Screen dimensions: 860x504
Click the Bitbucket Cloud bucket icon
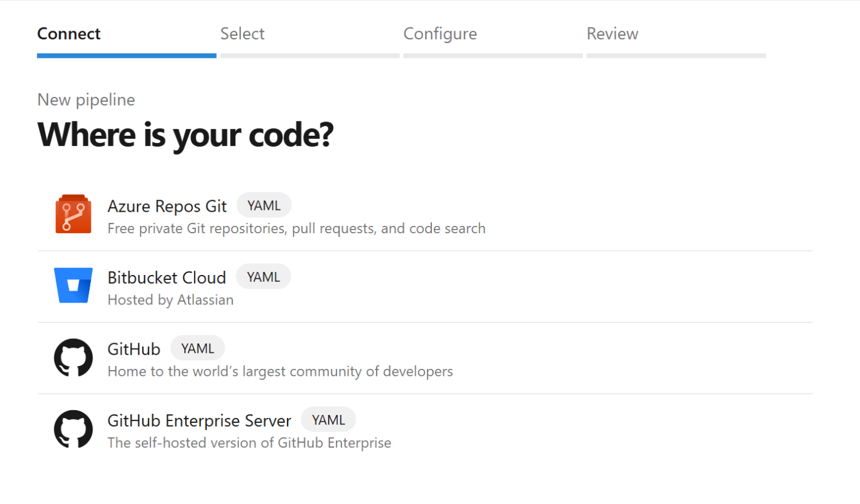[73, 285]
